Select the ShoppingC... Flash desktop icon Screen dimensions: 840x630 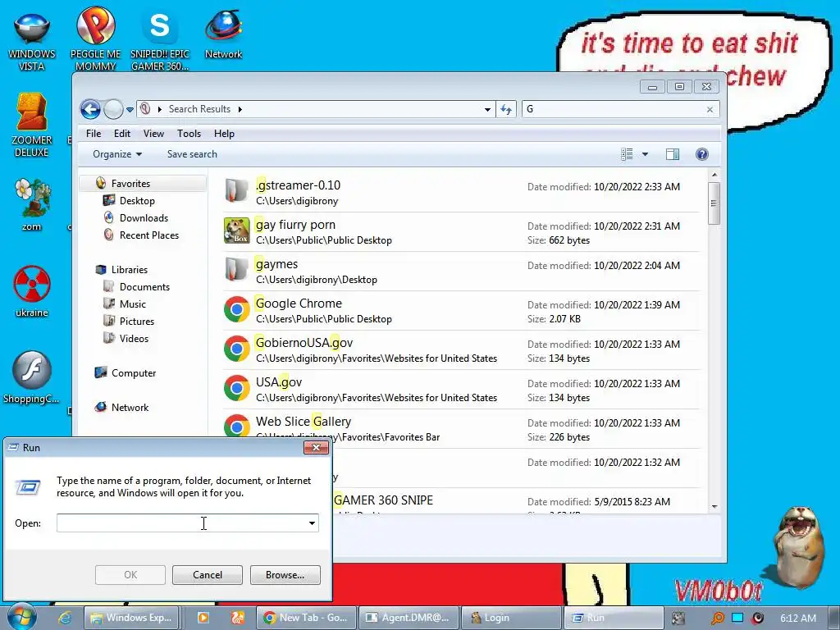[x=32, y=377]
